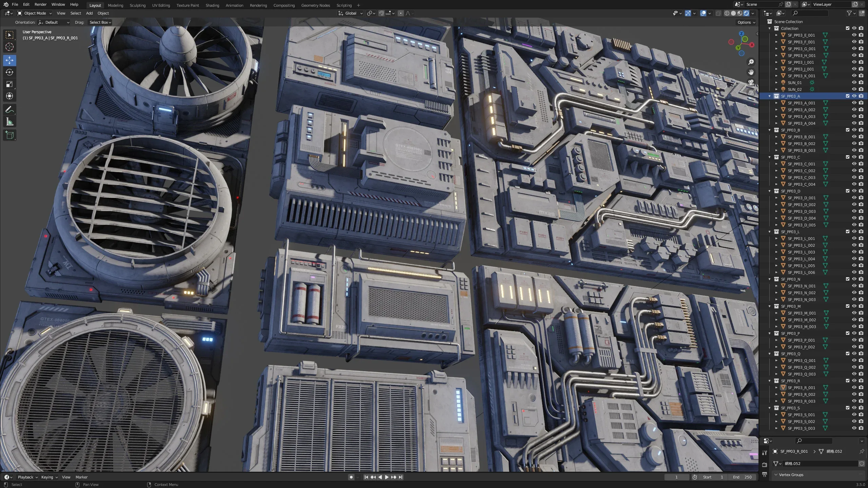Switch to the Shading workspace tab

tap(212, 5)
